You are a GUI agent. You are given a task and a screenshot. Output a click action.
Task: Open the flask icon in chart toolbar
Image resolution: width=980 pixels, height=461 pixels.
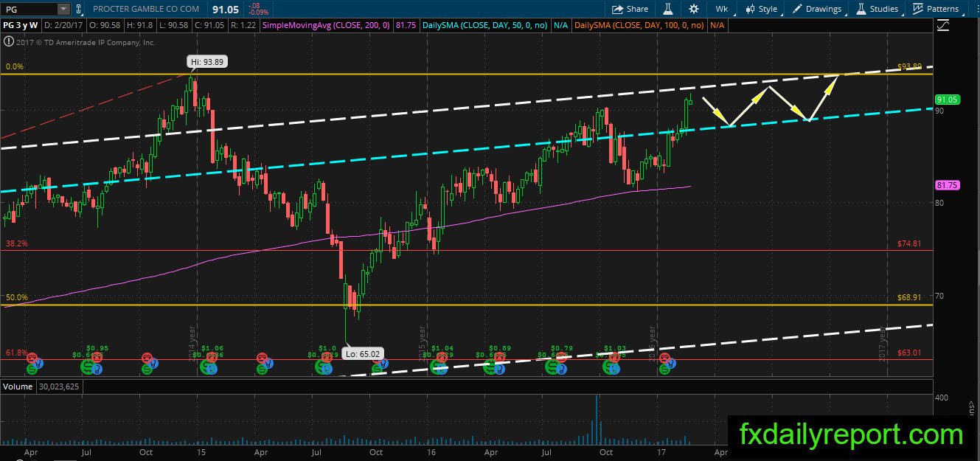(x=668, y=9)
